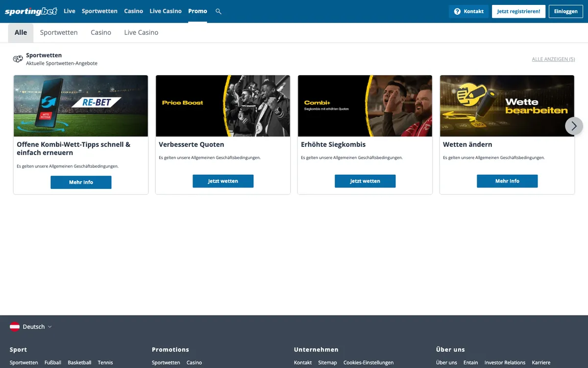
Task: Open the Combi+ promotion image
Action: coord(365,106)
